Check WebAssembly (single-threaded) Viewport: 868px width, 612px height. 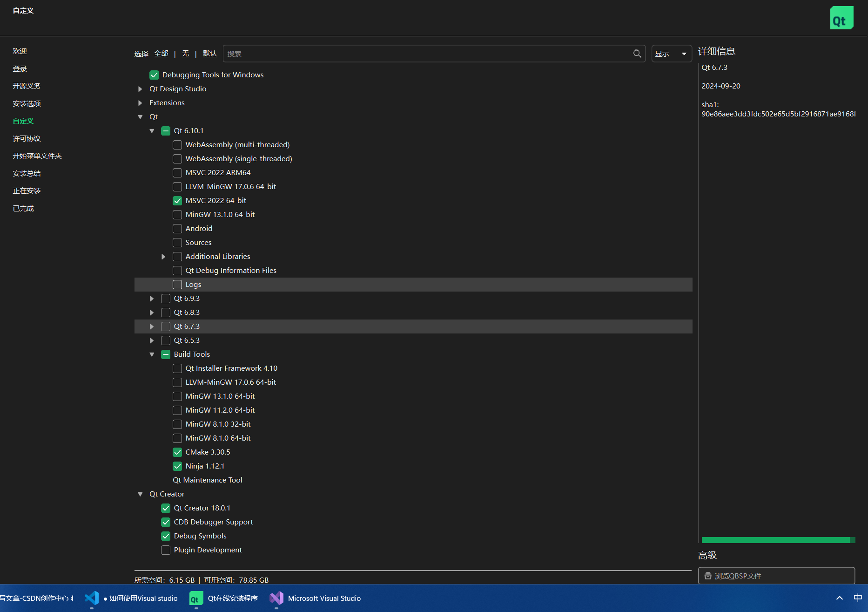pyautogui.click(x=177, y=159)
